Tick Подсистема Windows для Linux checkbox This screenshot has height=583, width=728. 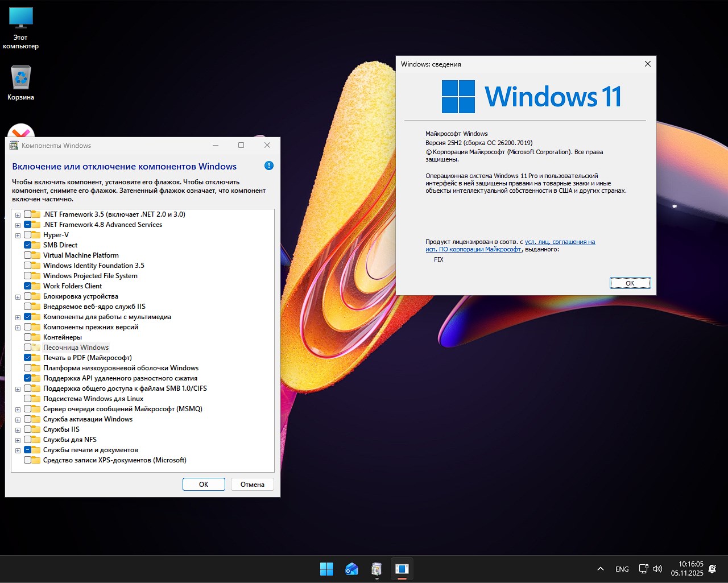(x=27, y=399)
